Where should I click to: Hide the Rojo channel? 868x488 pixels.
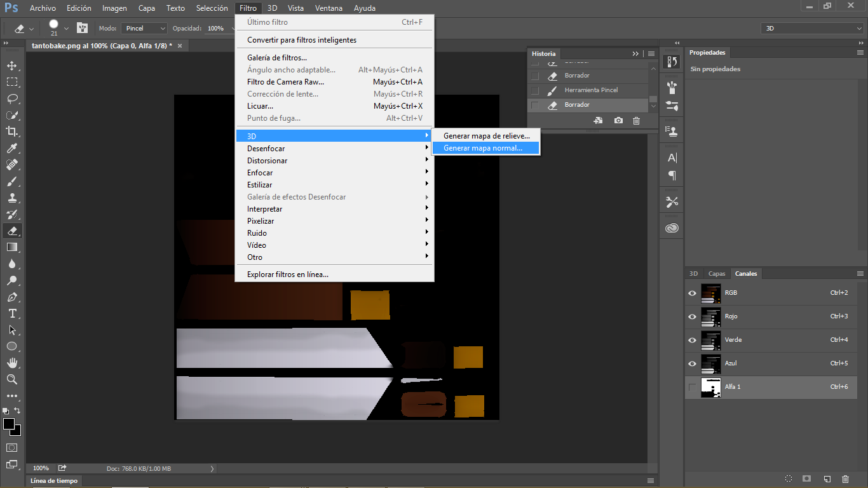[692, 316]
